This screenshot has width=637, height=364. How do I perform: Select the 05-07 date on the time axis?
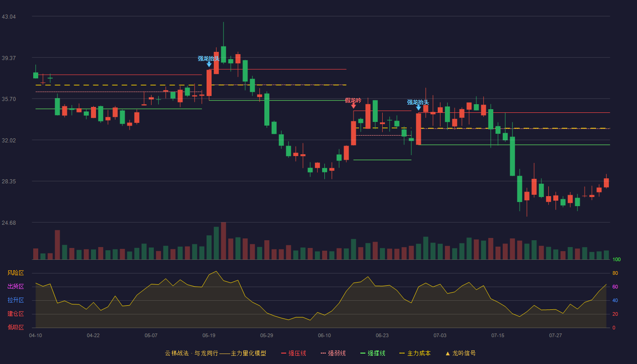(x=151, y=335)
